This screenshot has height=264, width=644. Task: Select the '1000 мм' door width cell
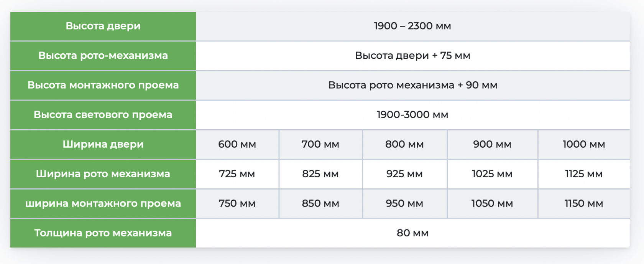click(x=583, y=144)
